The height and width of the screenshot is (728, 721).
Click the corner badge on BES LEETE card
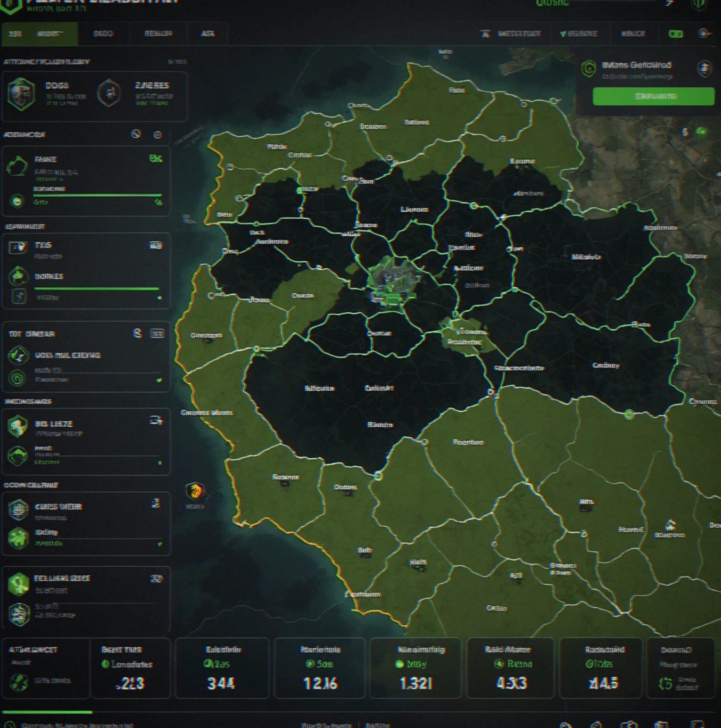click(x=157, y=420)
